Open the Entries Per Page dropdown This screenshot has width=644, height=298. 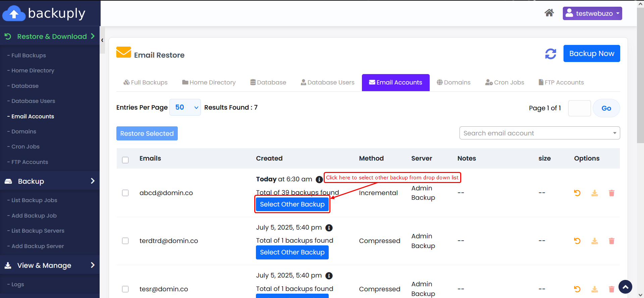click(185, 107)
